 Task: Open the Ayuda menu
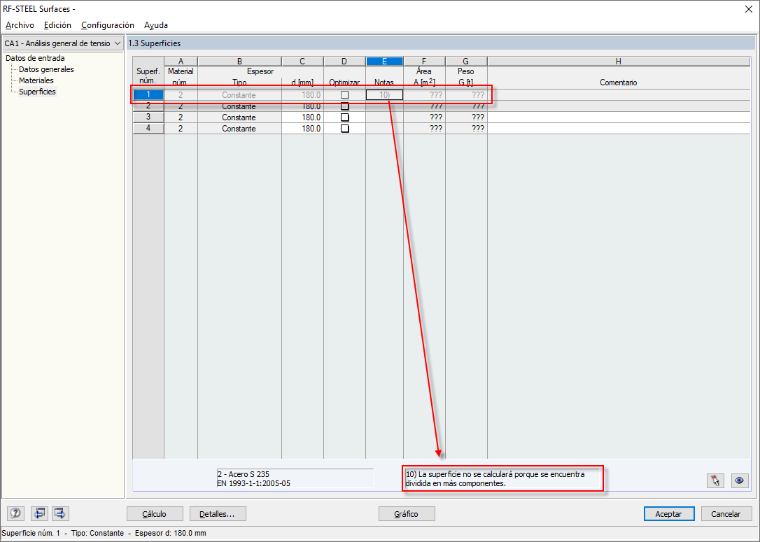156,25
